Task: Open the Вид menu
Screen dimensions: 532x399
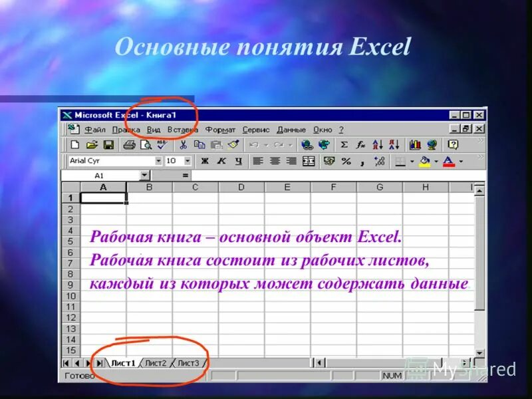Action: (154, 130)
